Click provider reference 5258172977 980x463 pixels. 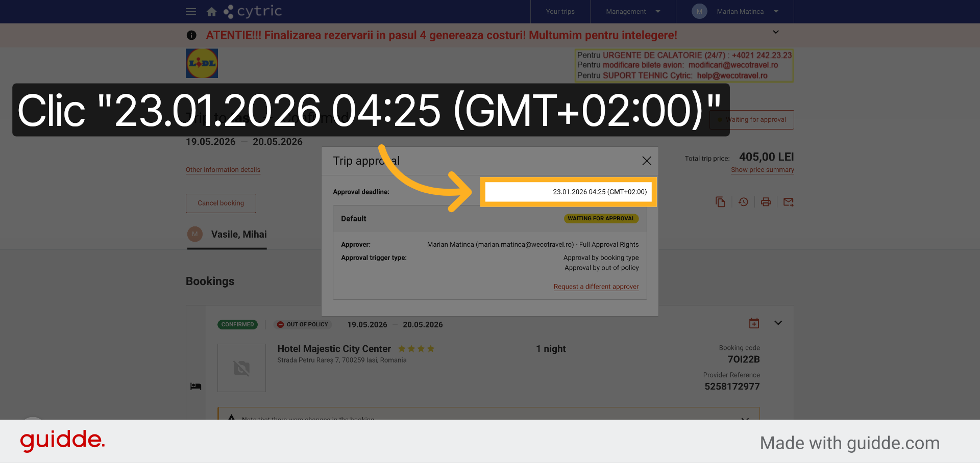[732, 387]
